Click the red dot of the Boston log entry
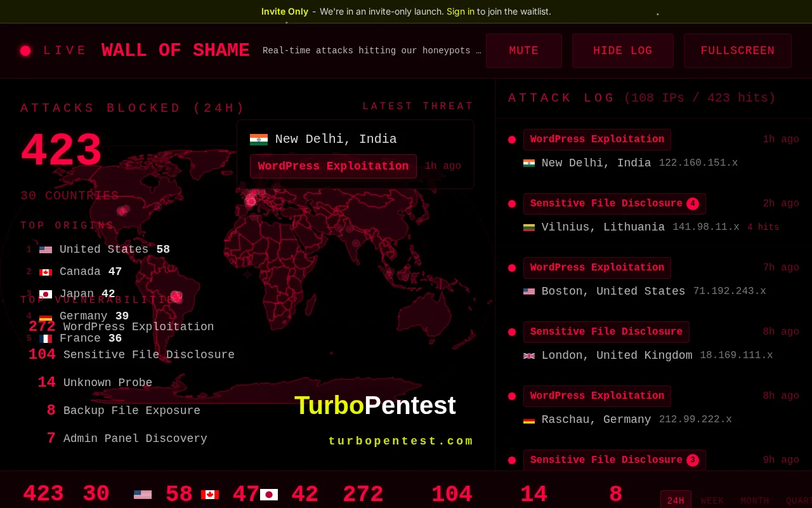 512,268
